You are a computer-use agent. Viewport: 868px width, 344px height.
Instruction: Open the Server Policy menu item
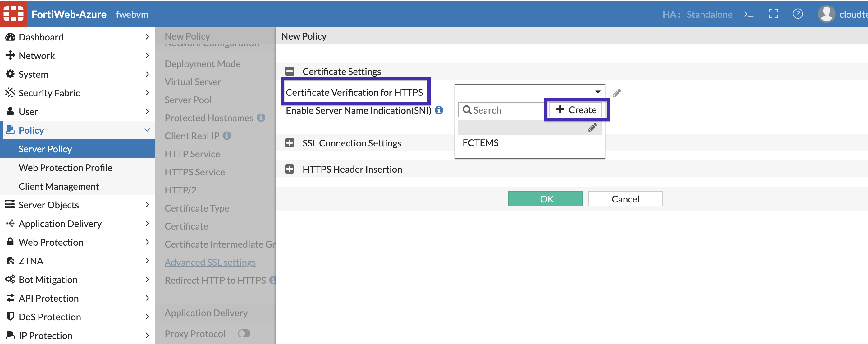(77, 149)
